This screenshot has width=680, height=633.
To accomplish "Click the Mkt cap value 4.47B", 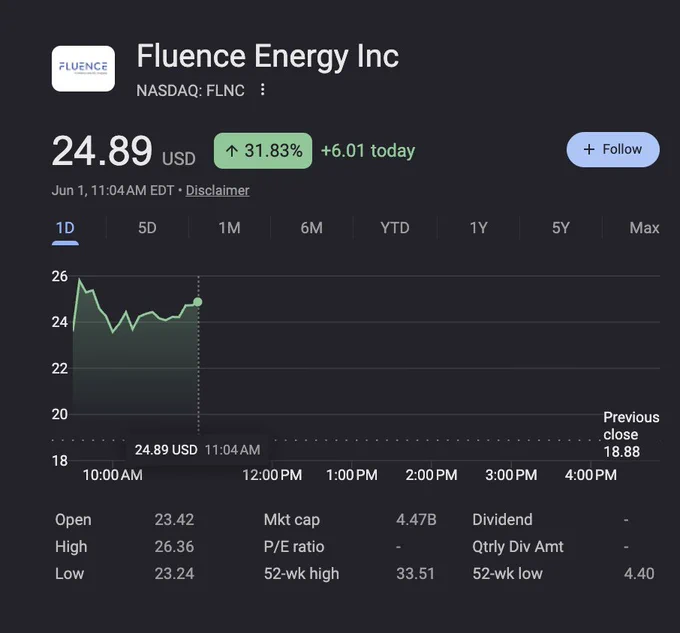I will pos(416,519).
